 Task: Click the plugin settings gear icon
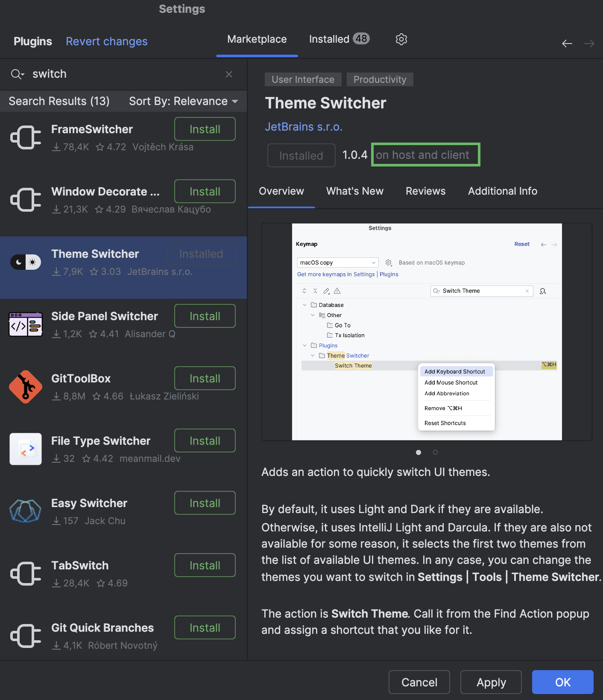401,39
